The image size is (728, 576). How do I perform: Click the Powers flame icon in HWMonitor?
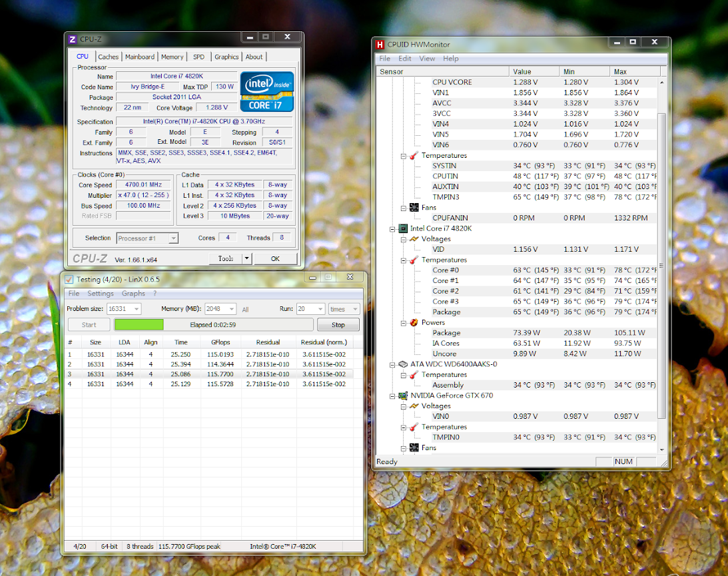[x=414, y=322]
